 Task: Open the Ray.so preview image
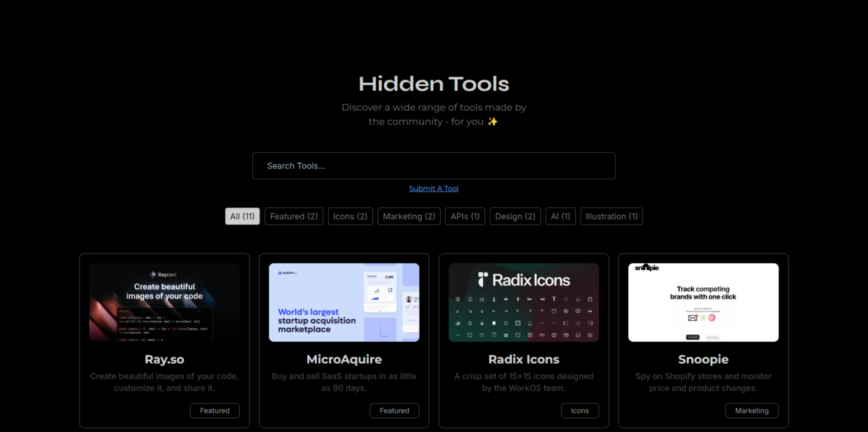point(164,302)
